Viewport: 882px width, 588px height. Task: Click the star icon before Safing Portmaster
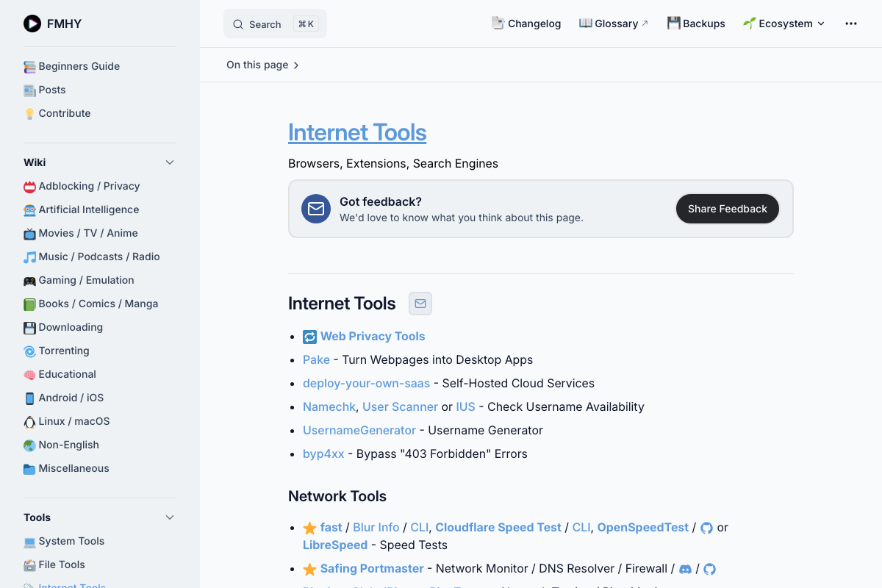click(310, 569)
